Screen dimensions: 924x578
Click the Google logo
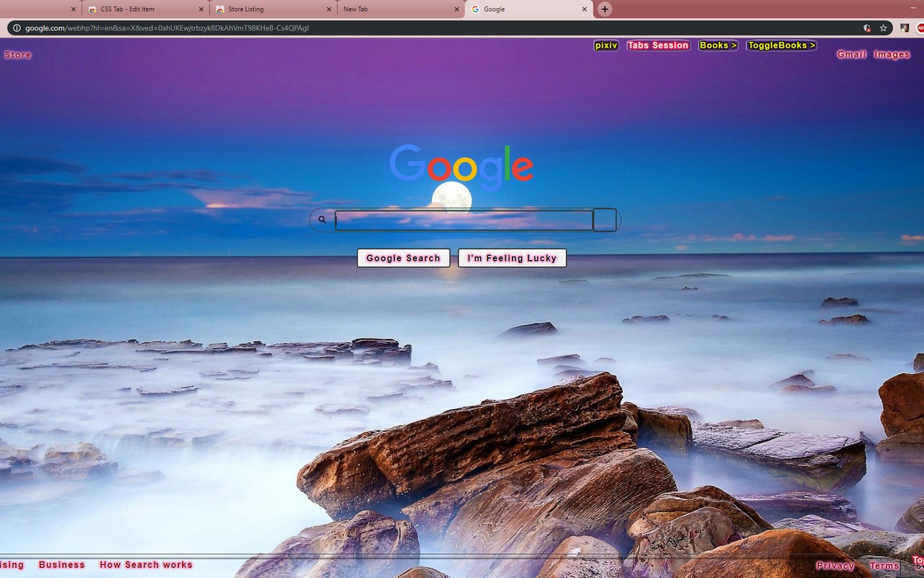pos(461,168)
